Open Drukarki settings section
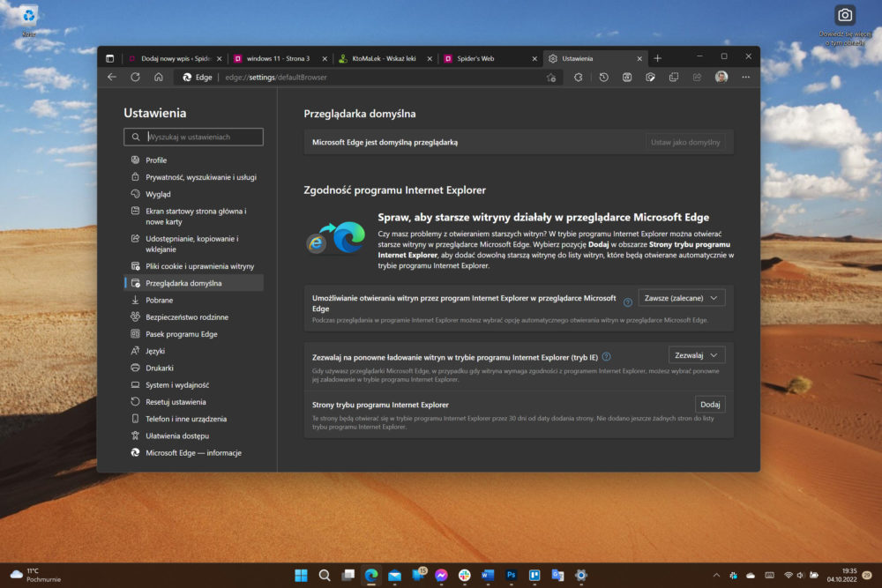882x588 pixels. click(193, 368)
